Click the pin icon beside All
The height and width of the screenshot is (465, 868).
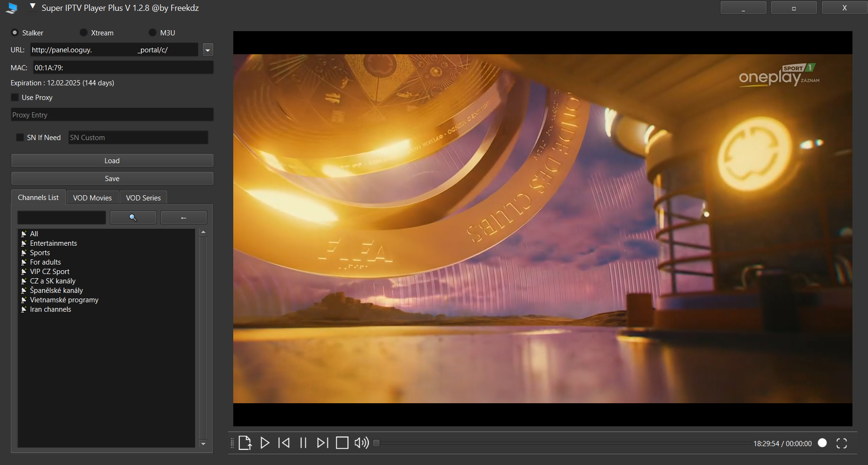(24, 234)
